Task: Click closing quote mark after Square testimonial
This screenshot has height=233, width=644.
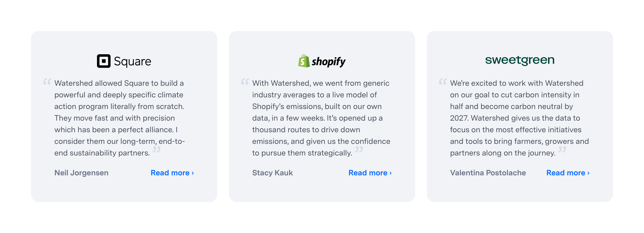Action: point(156,150)
